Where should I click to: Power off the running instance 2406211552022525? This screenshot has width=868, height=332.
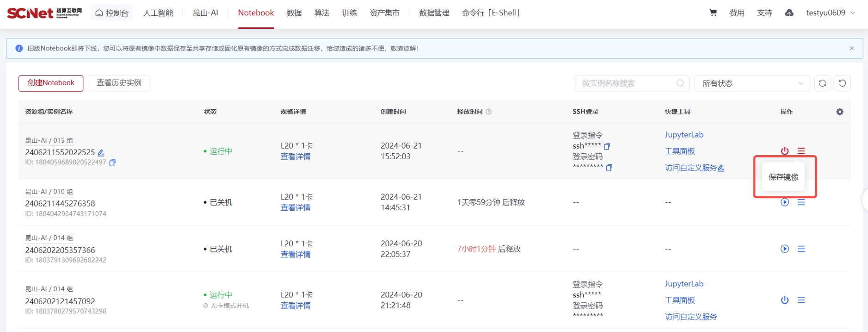pos(784,151)
